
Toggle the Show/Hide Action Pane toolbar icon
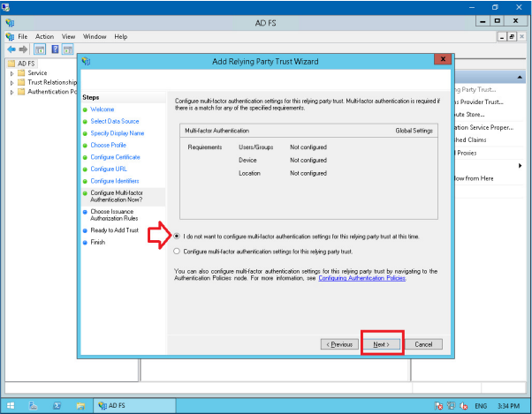[68, 49]
